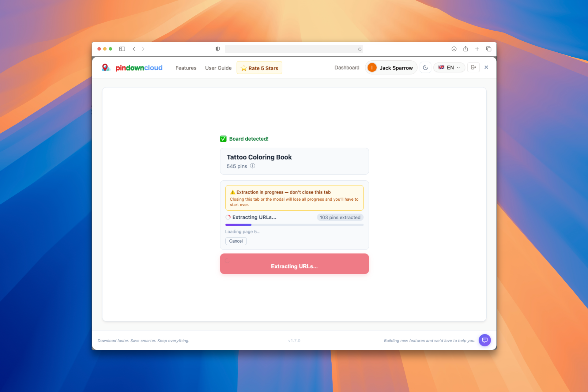Show tab overview using the tabs icon
Image resolution: width=588 pixels, height=392 pixels.
[x=488, y=49]
